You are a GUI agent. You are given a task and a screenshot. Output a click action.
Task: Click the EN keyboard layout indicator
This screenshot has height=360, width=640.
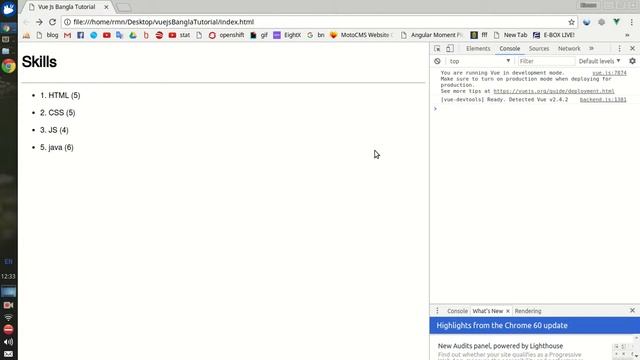[9, 262]
